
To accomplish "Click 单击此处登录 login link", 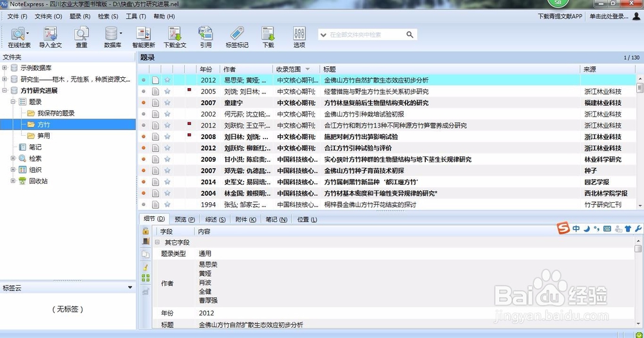I will pos(609,16).
